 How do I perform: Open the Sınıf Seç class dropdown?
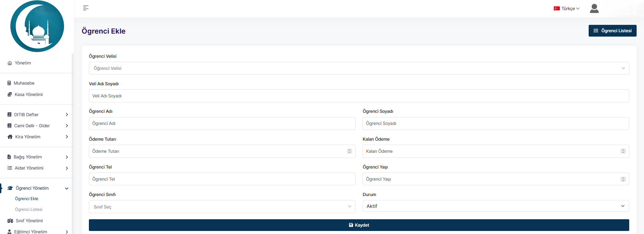(222, 207)
